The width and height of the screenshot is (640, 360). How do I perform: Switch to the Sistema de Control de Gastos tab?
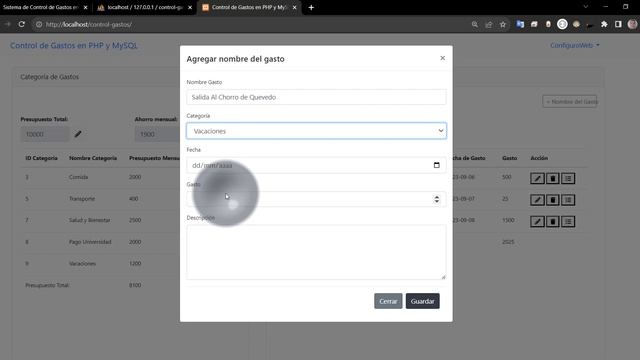pyautogui.click(x=40, y=7)
